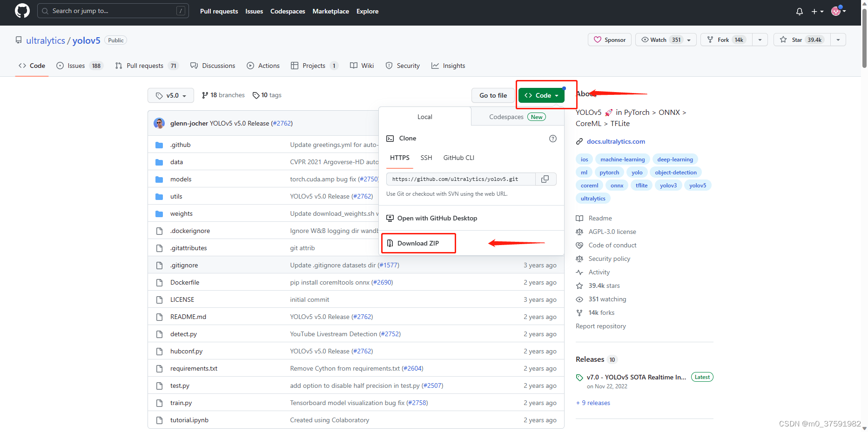Click the 10 tags link
This screenshot has width=868, height=432.
(267, 95)
